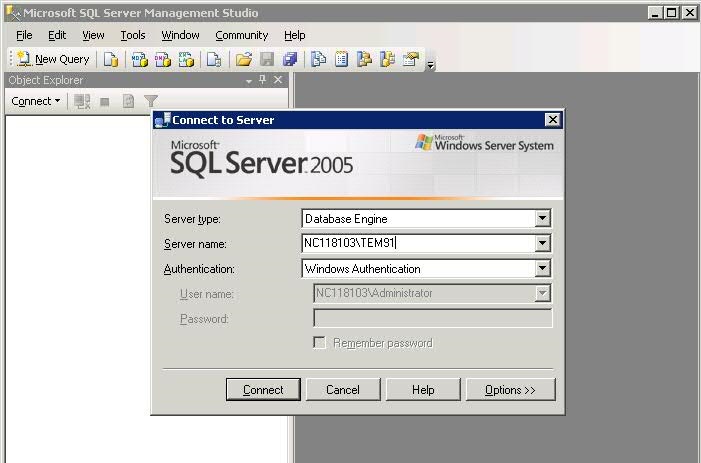Toggle Auto Hide pin on Object Explorer
The image size is (701, 463).
tap(262, 80)
